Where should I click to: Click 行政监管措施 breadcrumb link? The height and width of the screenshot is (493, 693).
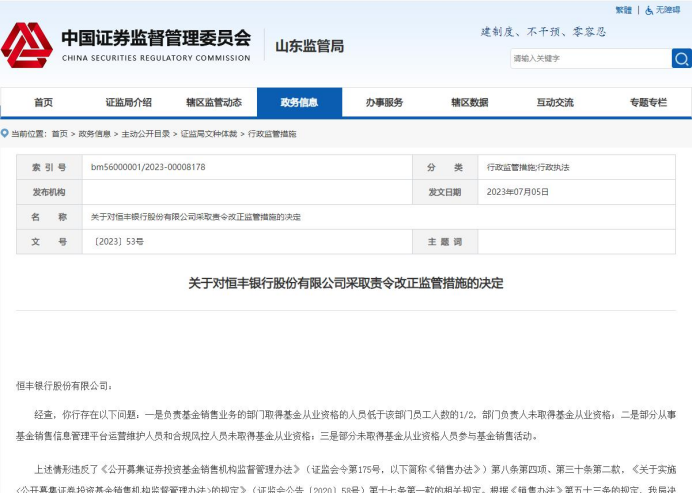pyautogui.click(x=272, y=134)
